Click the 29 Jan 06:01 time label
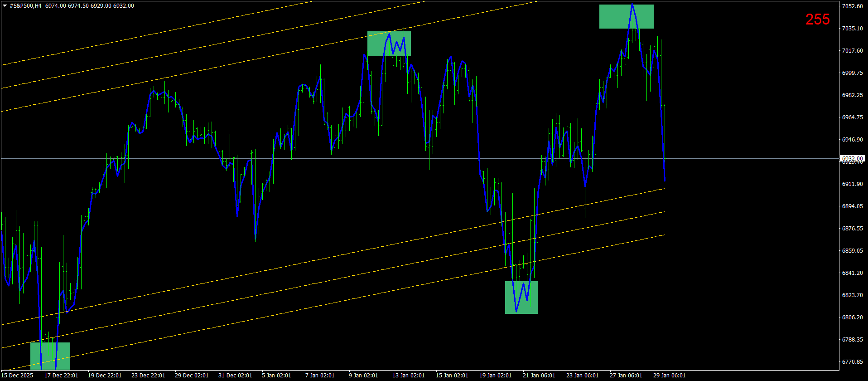Viewport: 868px width, 381px height. pyautogui.click(x=670, y=376)
